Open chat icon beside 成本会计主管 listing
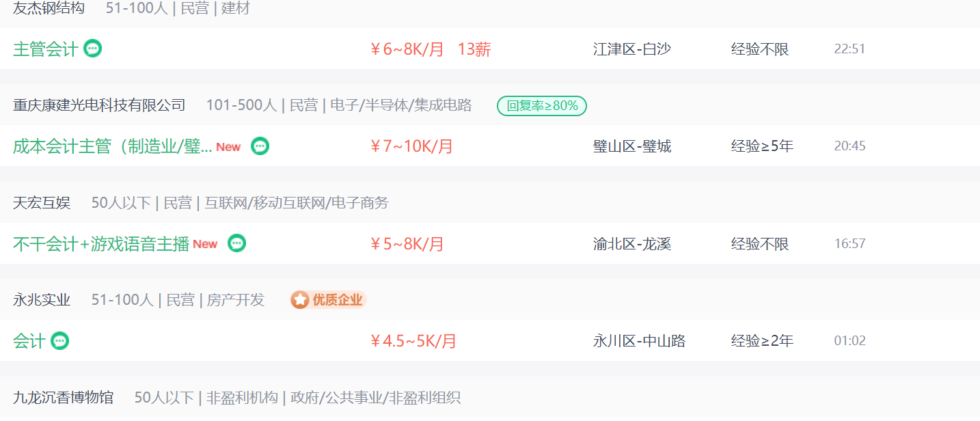This screenshot has height=421, width=980. [x=260, y=146]
